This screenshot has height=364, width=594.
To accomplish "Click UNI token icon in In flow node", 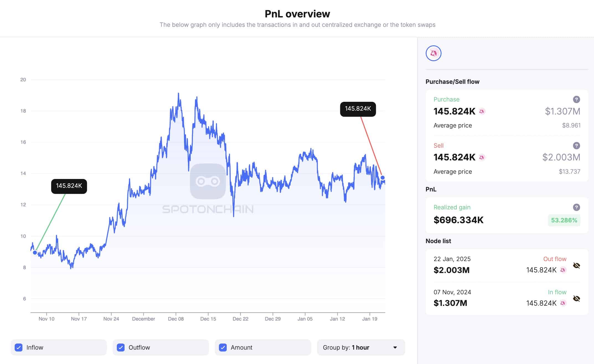I will (x=563, y=303).
